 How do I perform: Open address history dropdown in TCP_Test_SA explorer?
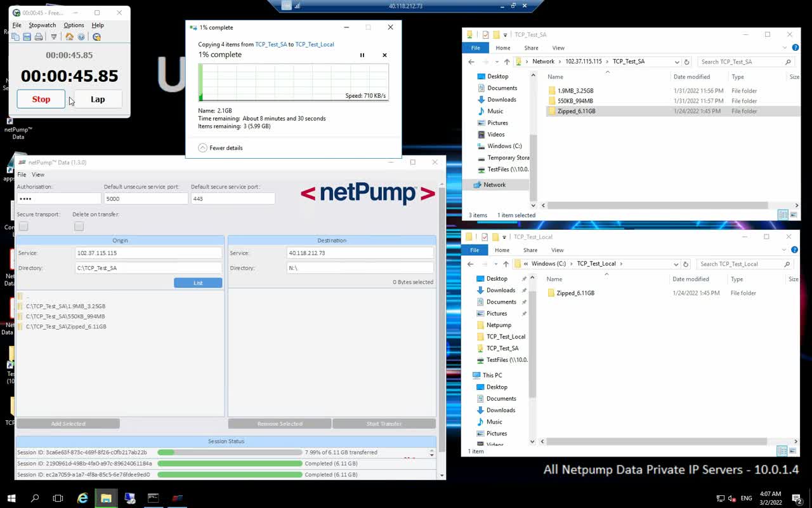coord(677,62)
